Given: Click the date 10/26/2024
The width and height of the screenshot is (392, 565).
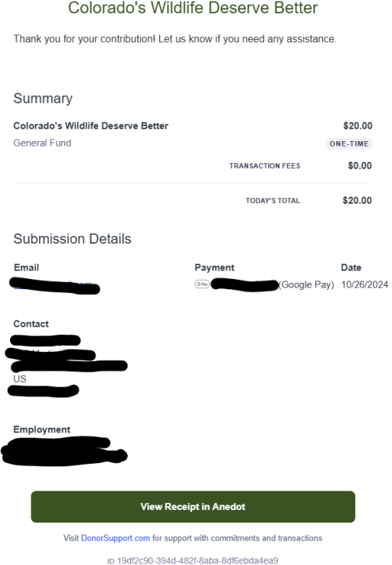Looking at the screenshot, I should (365, 284).
